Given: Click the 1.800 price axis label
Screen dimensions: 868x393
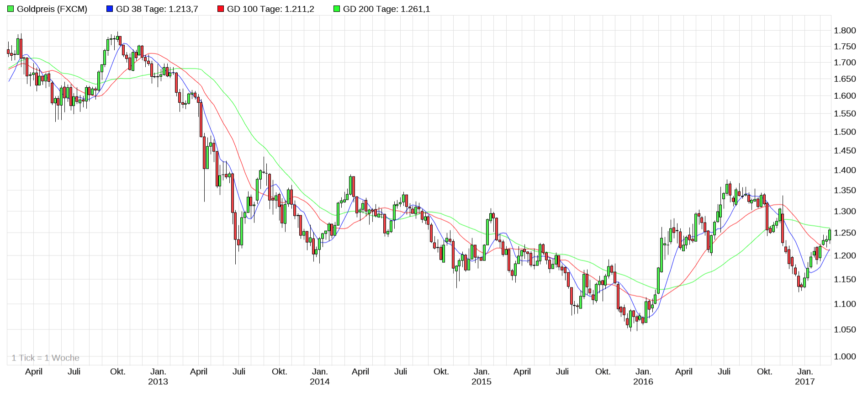Looking at the screenshot, I should coord(845,31).
